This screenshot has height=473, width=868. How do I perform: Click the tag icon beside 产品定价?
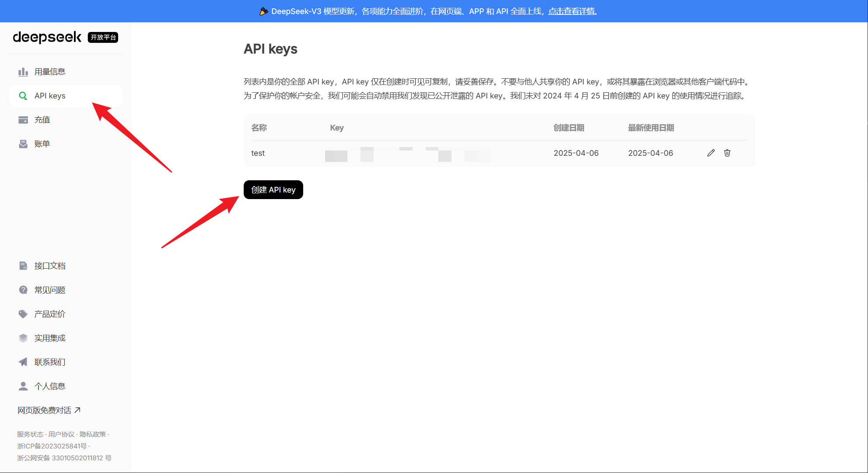(23, 314)
